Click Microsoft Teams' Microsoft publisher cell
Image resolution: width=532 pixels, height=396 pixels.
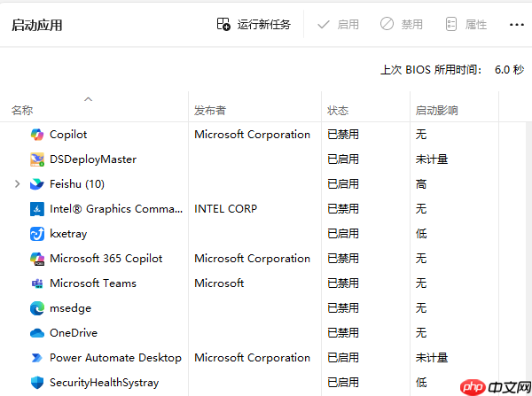219,283
